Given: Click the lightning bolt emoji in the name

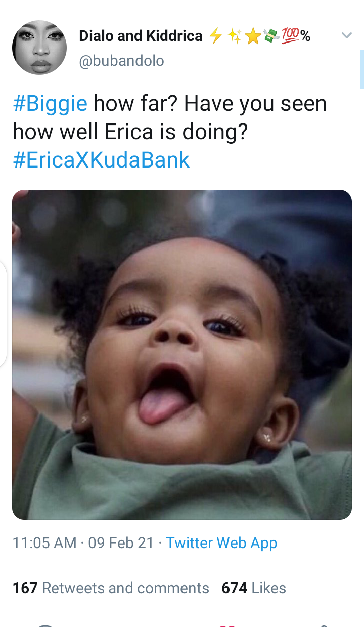Looking at the screenshot, I should 216,36.
